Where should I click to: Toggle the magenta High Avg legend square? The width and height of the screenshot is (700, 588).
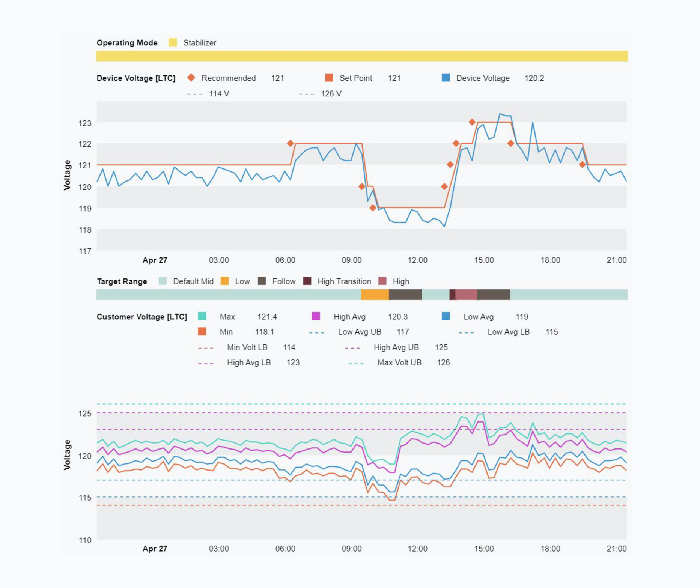click(x=316, y=316)
